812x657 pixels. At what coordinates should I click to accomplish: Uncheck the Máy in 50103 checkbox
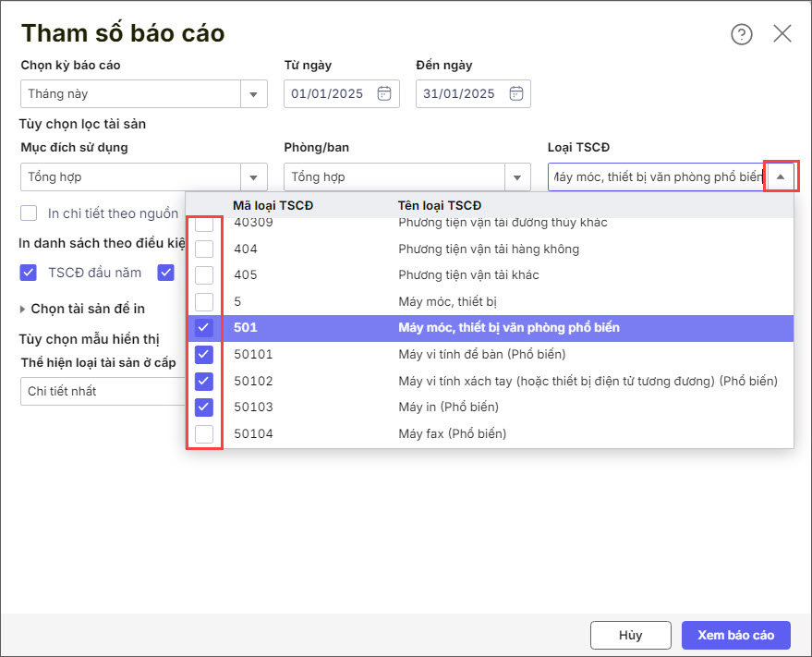point(204,407)
